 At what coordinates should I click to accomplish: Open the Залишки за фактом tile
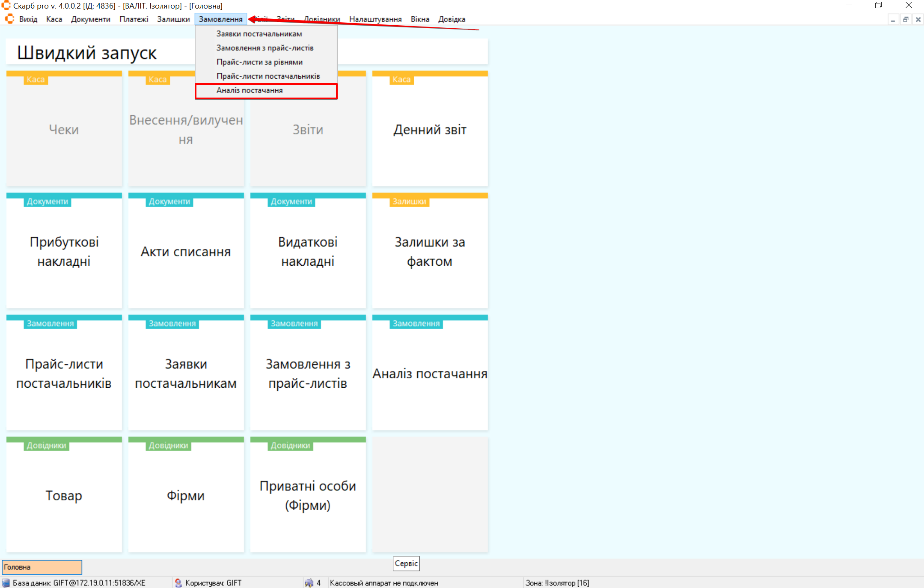point(430,251)
